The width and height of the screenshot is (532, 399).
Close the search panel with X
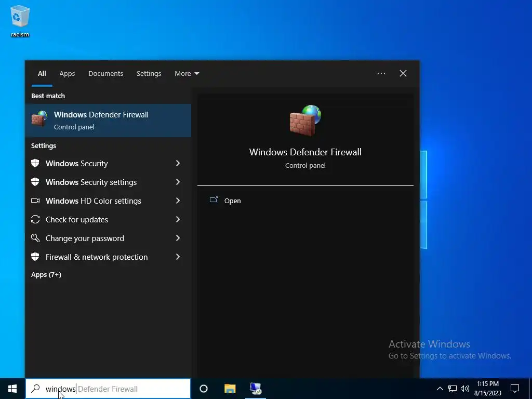[x=403, y=73]
